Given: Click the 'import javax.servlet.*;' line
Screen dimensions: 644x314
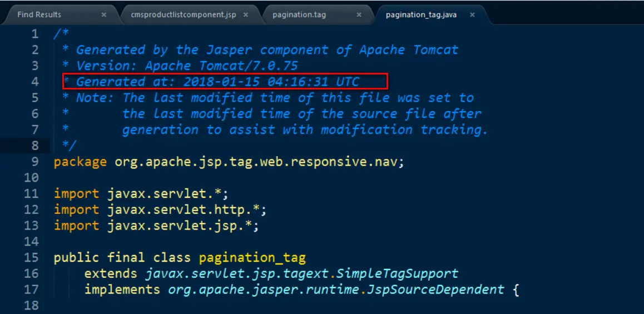Looking at the screenshot, I should [x=141, y=194].
